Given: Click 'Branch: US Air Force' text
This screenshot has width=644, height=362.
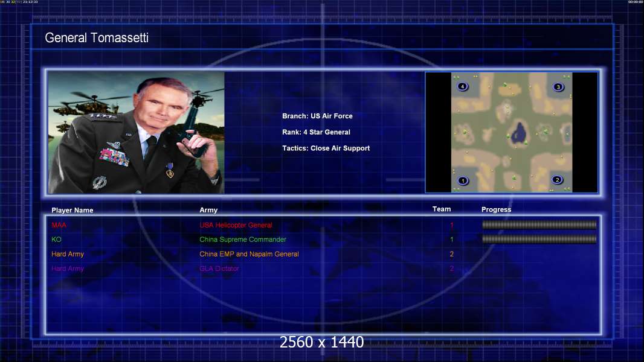Looking at the screenshot, I should point(317,116).
